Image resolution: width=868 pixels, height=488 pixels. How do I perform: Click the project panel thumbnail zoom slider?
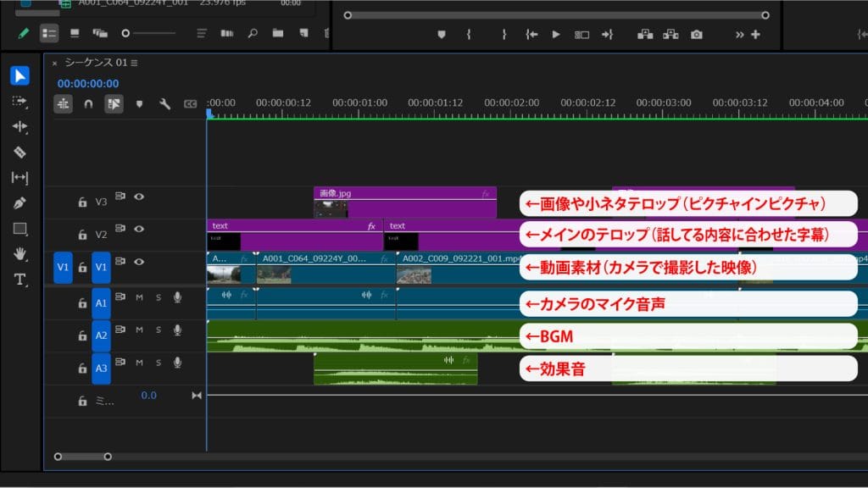126,34
